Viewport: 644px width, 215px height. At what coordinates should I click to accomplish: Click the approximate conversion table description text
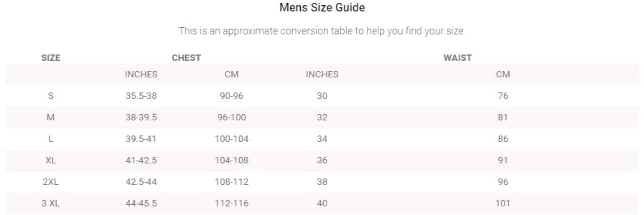(x=322, y=31)
